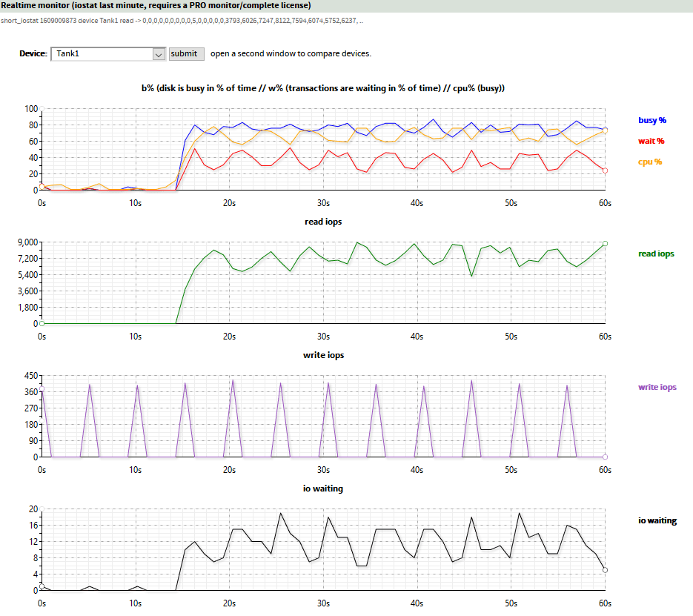Click the purple 'write iops' legend label

657,387
